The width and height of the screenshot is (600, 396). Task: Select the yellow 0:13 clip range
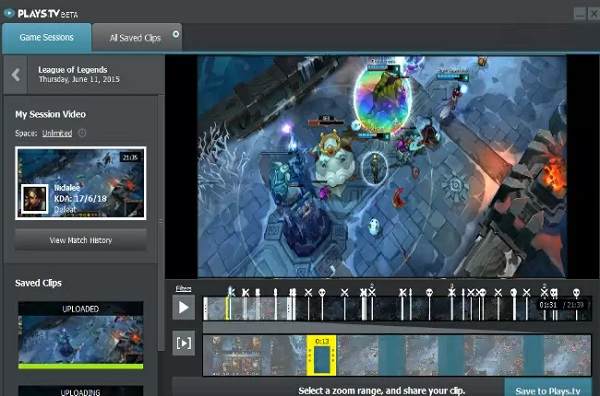tap(321, 355)
